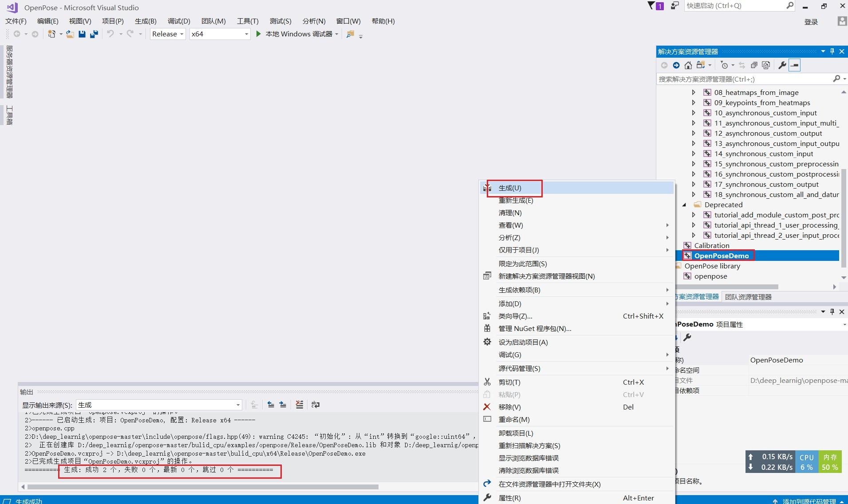Screen dimensions: 848x504
Task: Clear all text in the output window
Action: (x=300, y=404)
